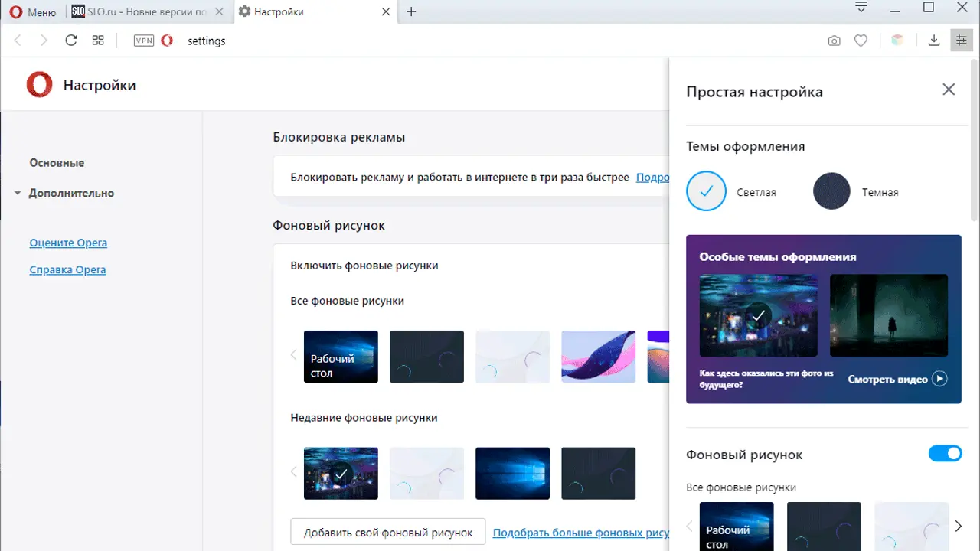Open the Speed Dial start page icon
The width and height of the screenshot is (980, 551).
pos(98,41)
